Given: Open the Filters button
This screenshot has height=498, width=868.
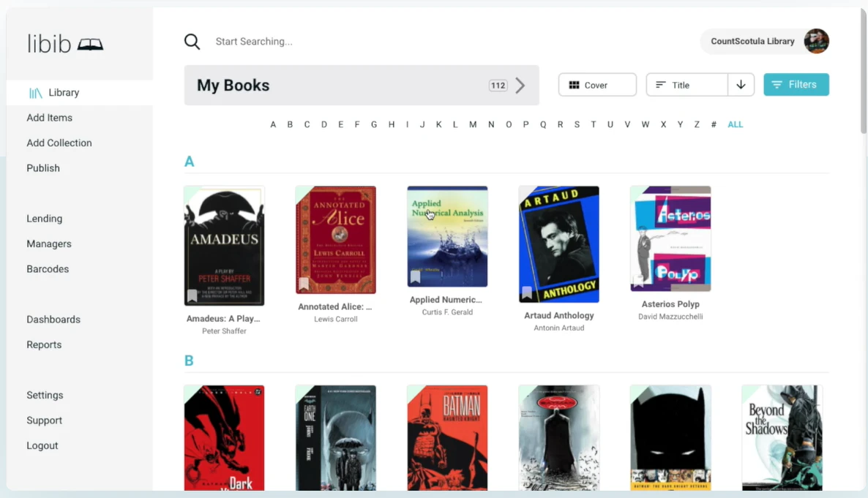Looking at the screenshot, I should coord(796,85).
